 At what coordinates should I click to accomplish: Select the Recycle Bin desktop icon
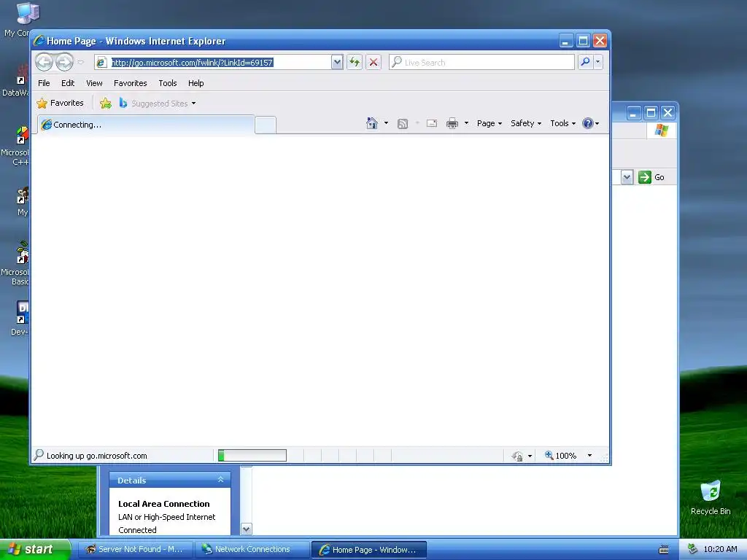coord(711,497)
